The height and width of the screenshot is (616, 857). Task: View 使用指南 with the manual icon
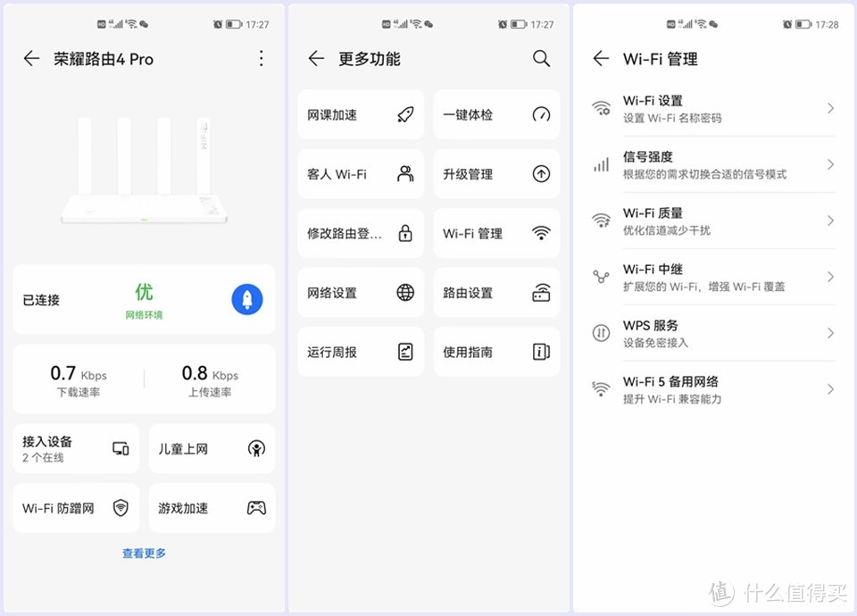click(x=541, y=351)
